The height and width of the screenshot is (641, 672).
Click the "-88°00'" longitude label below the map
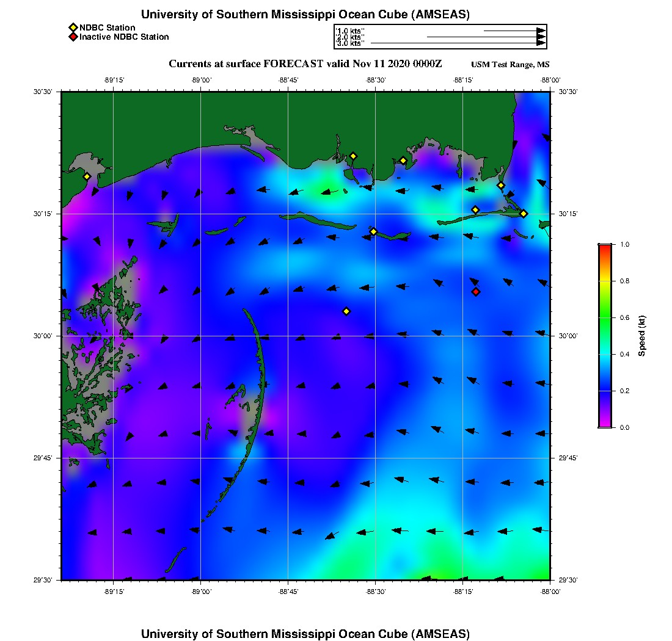pos(550,592)
